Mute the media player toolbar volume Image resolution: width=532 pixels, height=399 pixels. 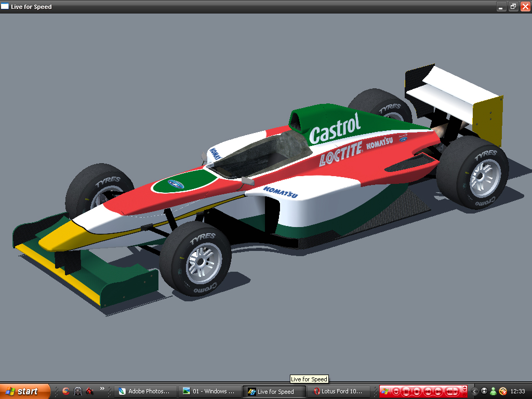click(x=449, y=392)
